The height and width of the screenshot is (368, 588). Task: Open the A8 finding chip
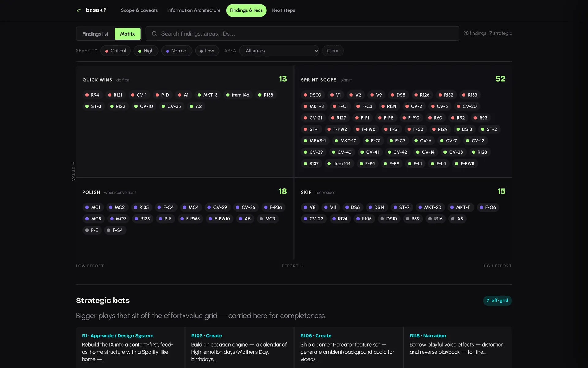tap(457, 219)
